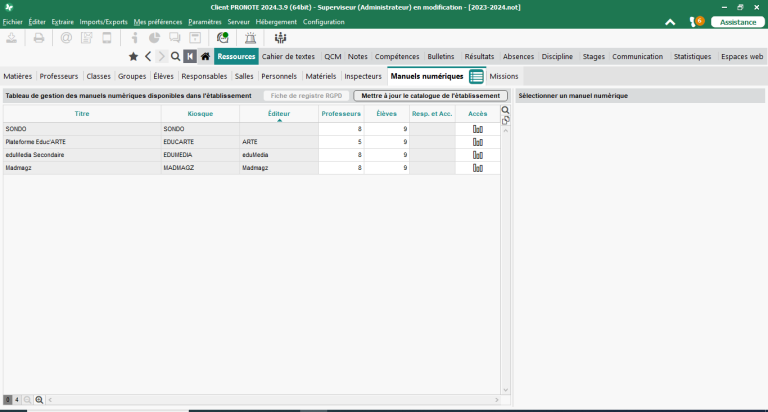Open the Cahier de textes tab
Viewport: 768px width, 412px height.
point(288,57)
